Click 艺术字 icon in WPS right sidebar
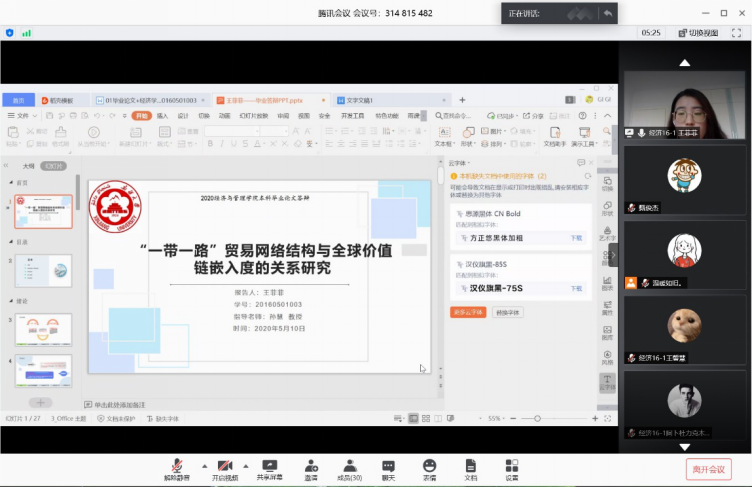 [607, 233]
